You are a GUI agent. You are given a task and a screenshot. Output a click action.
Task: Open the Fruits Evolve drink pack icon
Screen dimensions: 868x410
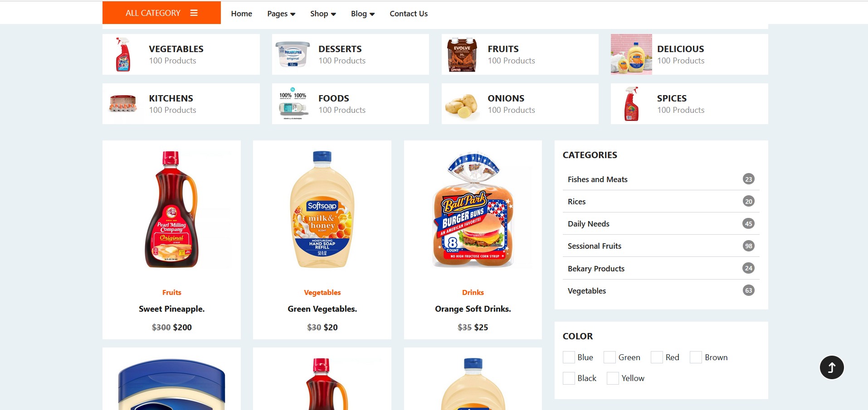462,54
